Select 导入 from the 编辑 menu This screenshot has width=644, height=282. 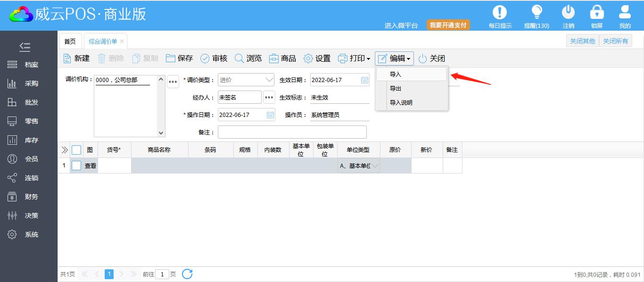(396, 75)
